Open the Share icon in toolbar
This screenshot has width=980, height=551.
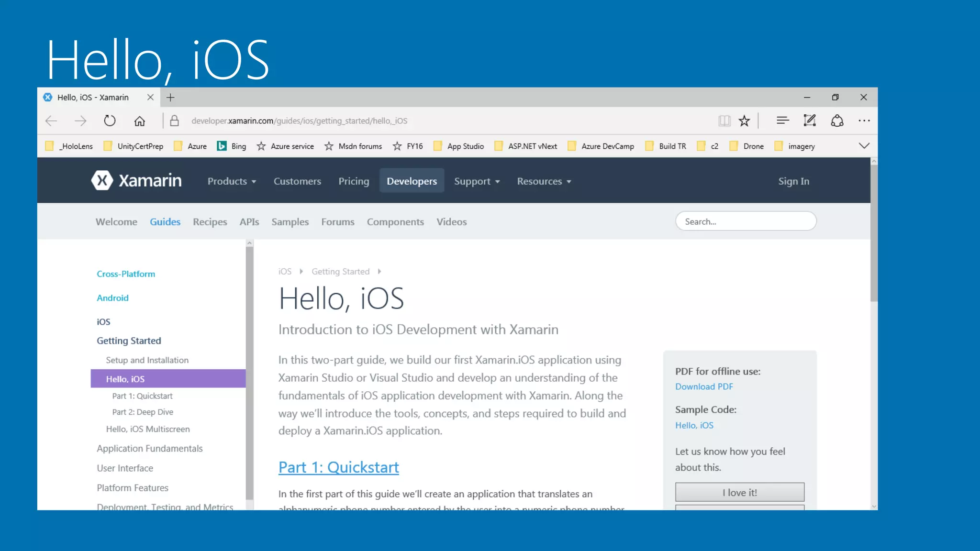point(837,121)
